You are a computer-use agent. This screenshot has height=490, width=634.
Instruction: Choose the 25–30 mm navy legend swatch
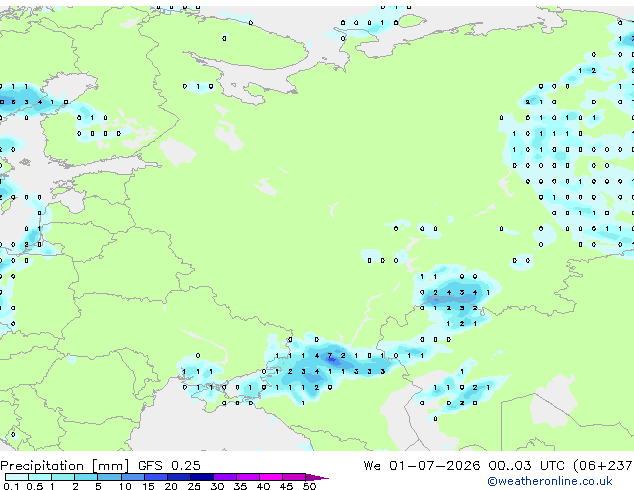[201, 477]
